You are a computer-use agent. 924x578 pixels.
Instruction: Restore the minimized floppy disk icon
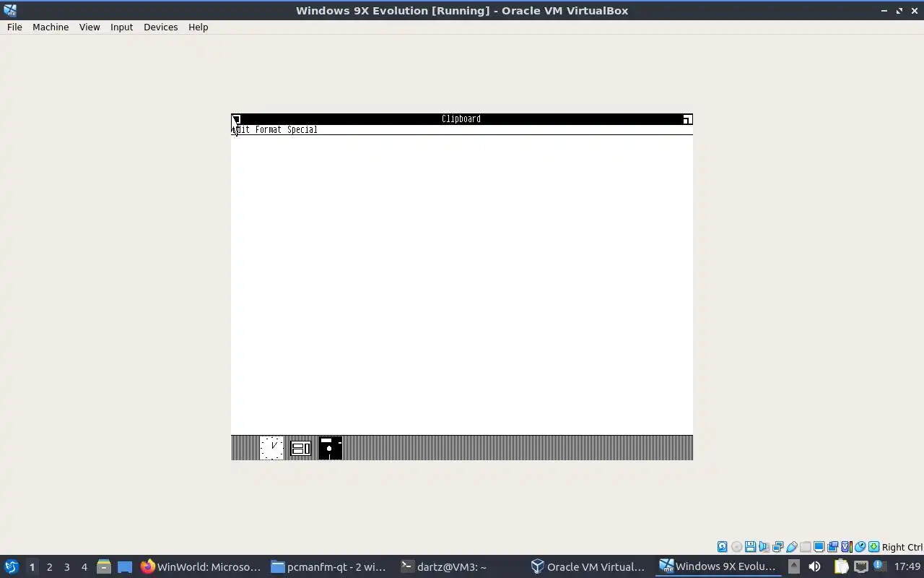point(330,448)
